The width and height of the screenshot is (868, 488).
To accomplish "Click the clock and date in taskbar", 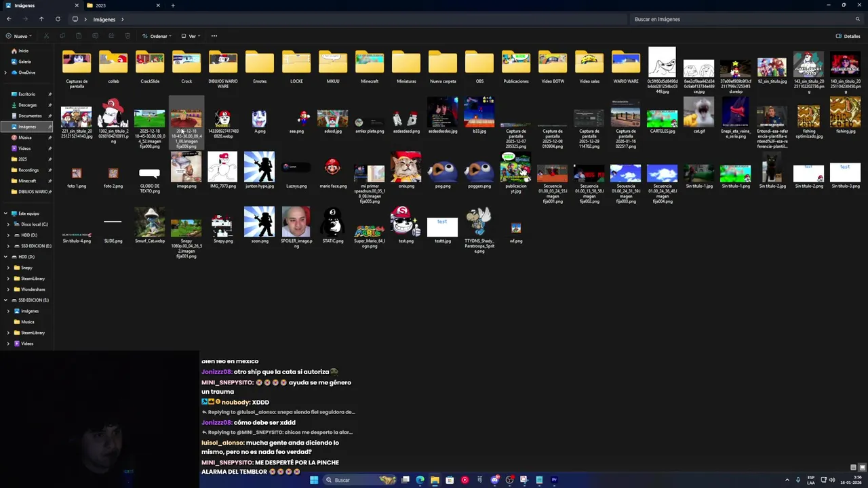I will [x=852, y=480].
